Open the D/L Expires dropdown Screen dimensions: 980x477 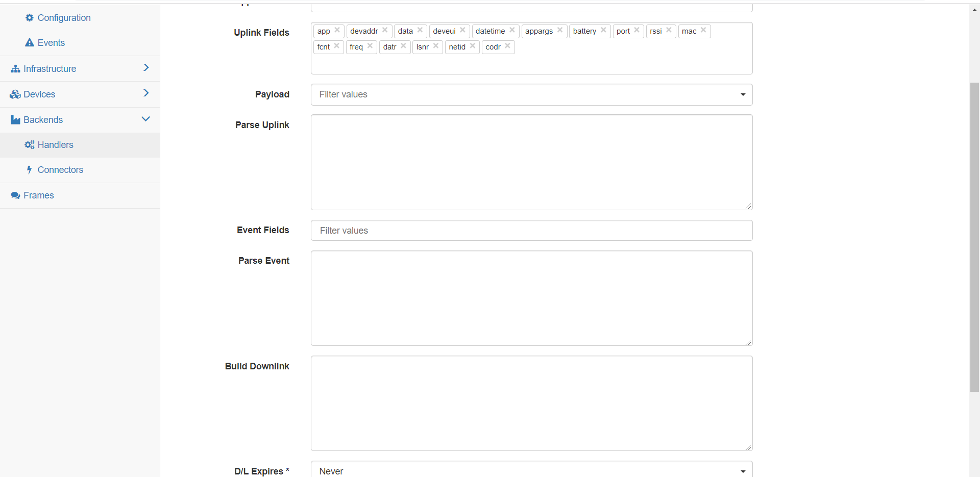click(743, 470)
